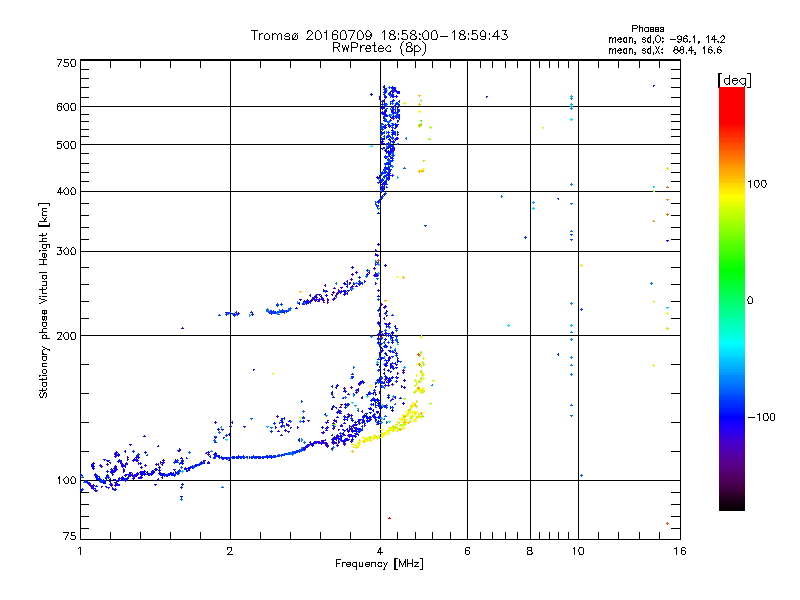Click the y-axis tick label "400"
800x600 pixels.
(x=66, y=191)
